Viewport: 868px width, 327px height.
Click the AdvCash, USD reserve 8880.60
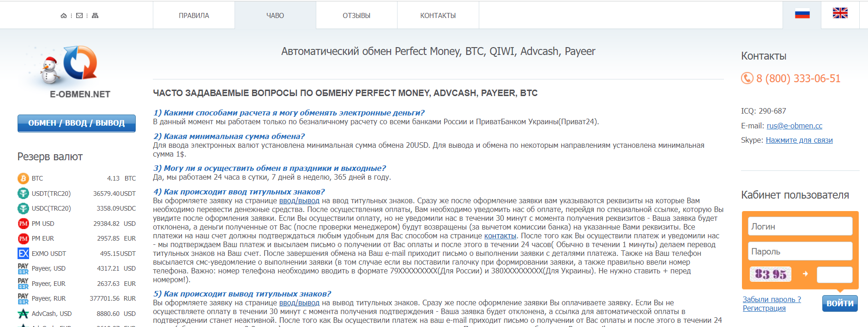click(x=108, y=314)
